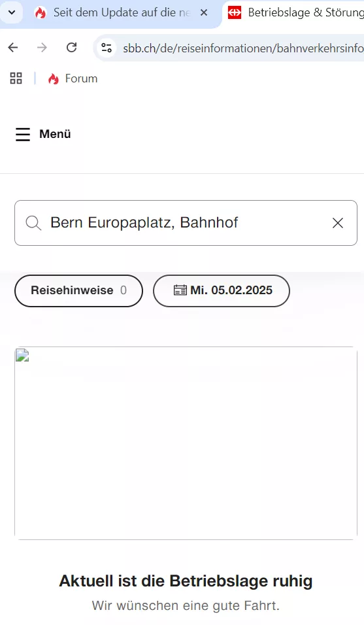
Task: Reload the page with refresh icon
Action: click(72, 48)
